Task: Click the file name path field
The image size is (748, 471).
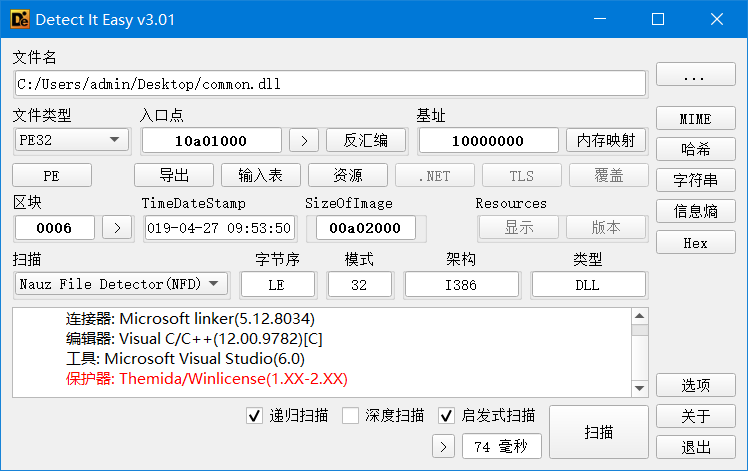Action: [x=330, y=84]
